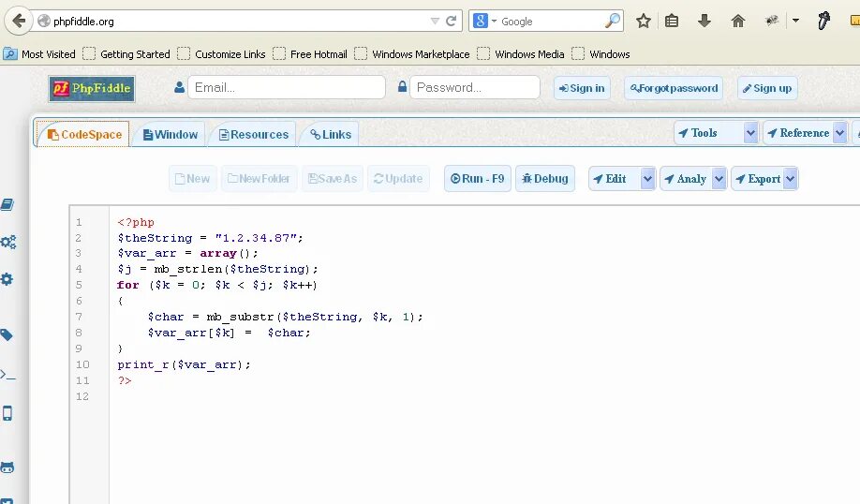Switch to the Window tab
This screenshot has width=860, height=504.
coord(170,134)
